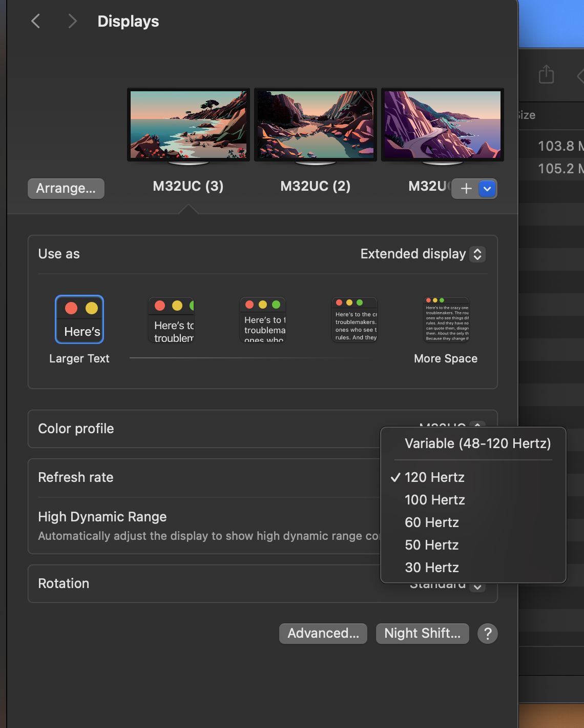
Task: Select the More Space scaling option
Action: click(446, 319)
